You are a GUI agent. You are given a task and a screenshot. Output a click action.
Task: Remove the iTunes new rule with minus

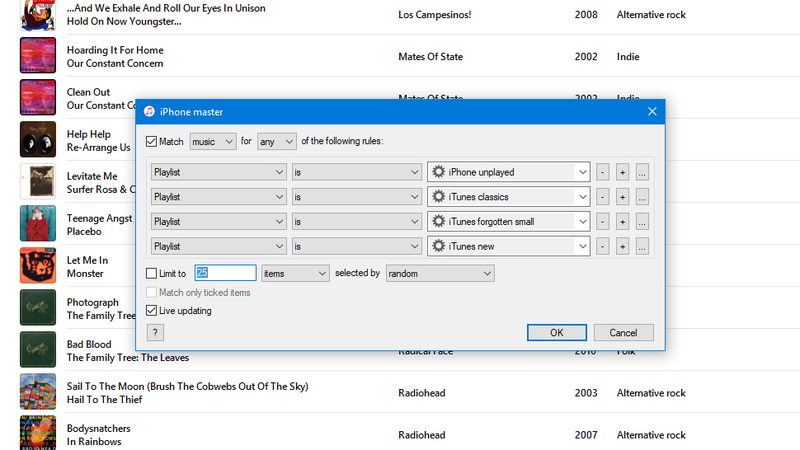(x=603, y=246)
